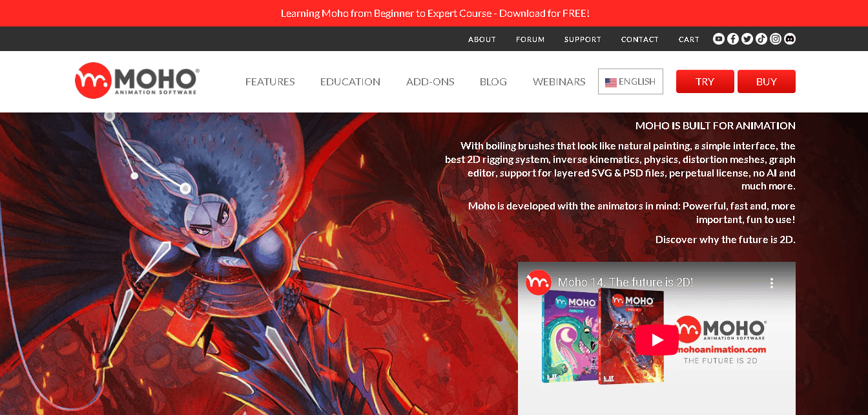Open the Blog page
Screen dimensions: 868x415
pos(493,81)
